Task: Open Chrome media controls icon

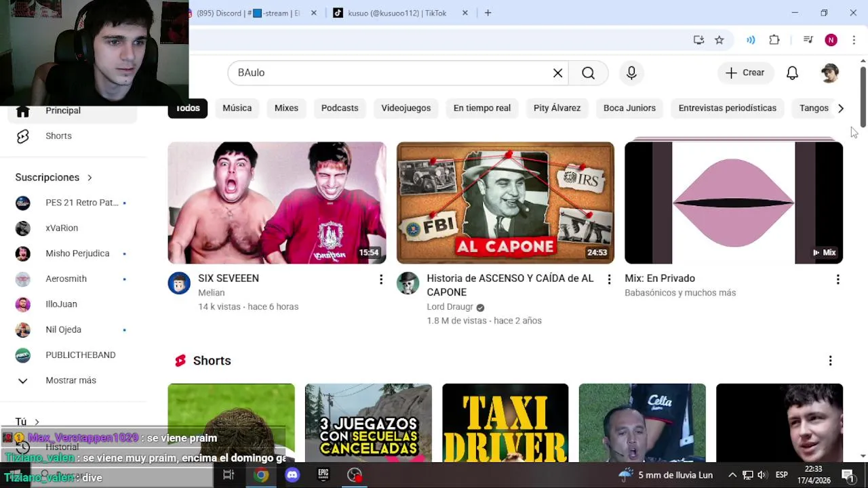Action: tap(808, 40)
